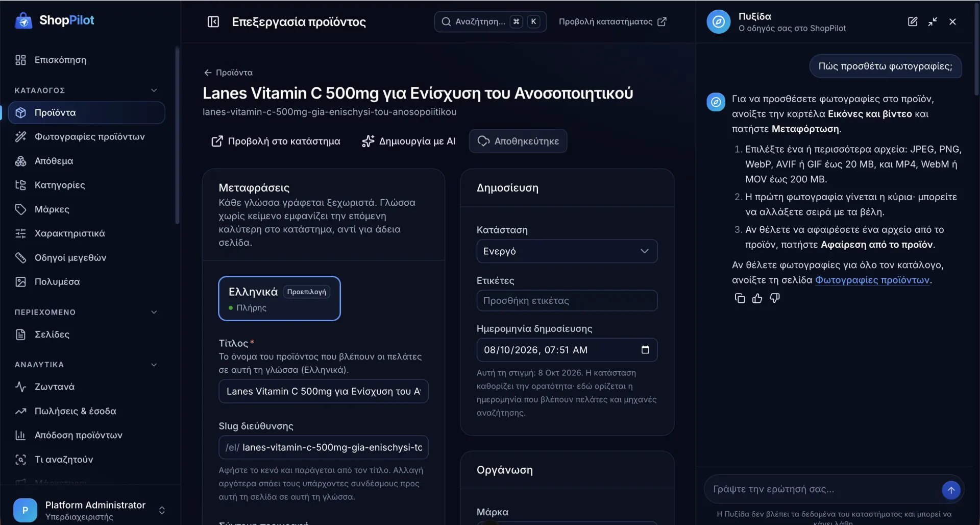Open Χαρακτηριστικά sidebar item

[87, 233]
